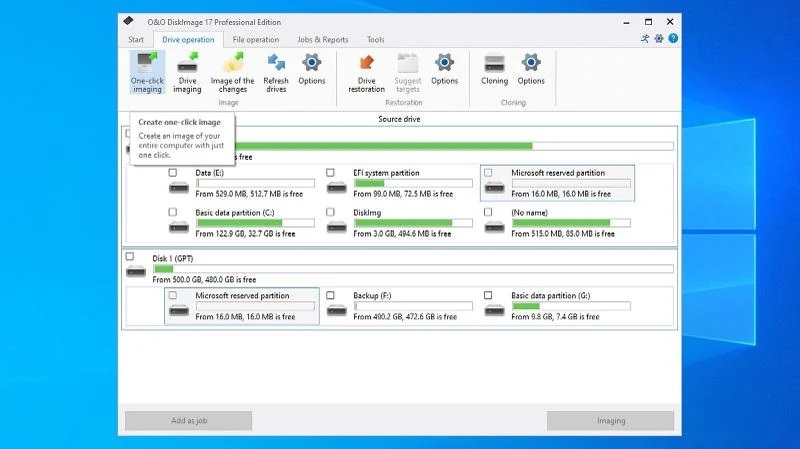Click "From 490.2 GB, 472.6 GB is free"
The width and height of the screenshot is (800, 449).
coord(405,317)
